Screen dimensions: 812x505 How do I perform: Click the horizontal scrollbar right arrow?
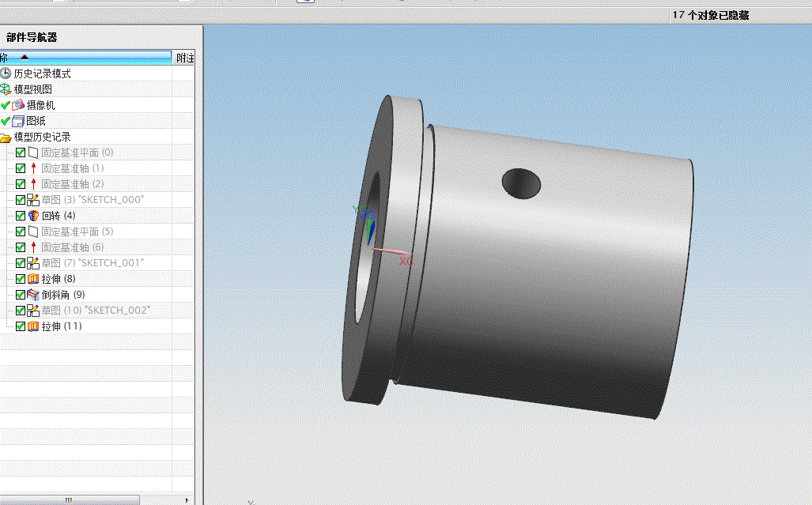pyautogui.click(x=187, y=499)
